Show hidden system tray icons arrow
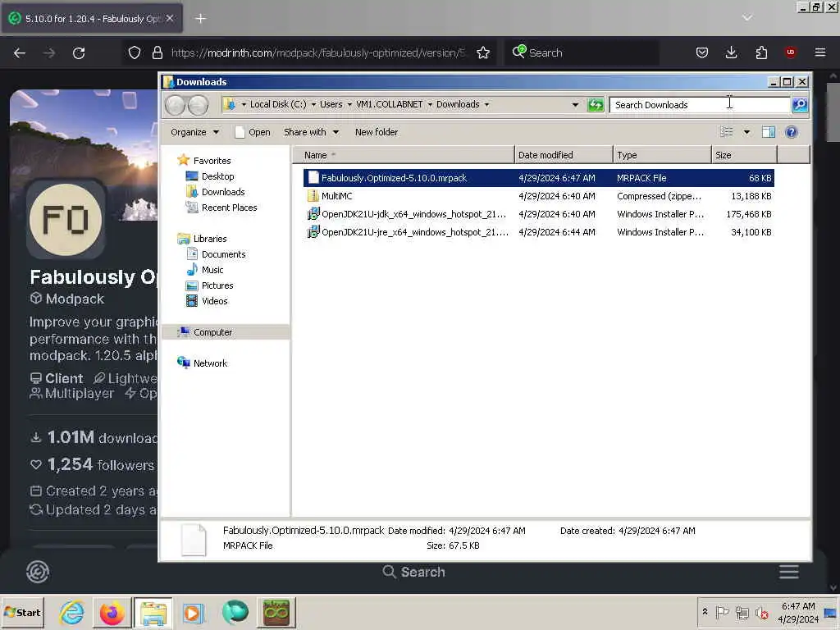Viewport: 840px width, 630px height. coord(705,611)
